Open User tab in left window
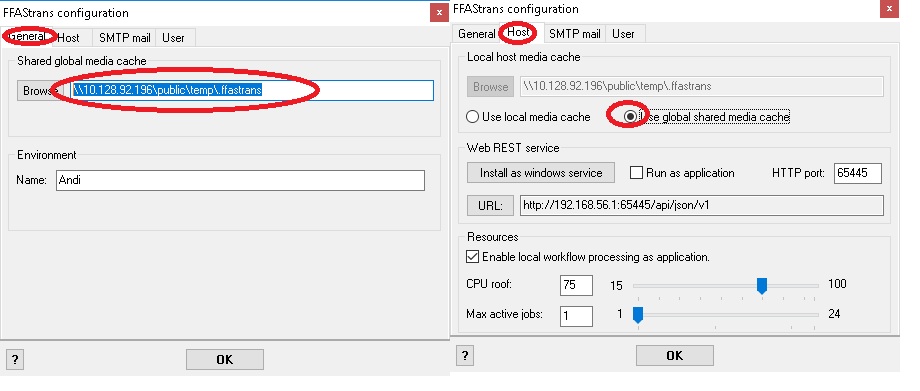920x391 pixels. (174, 38)
